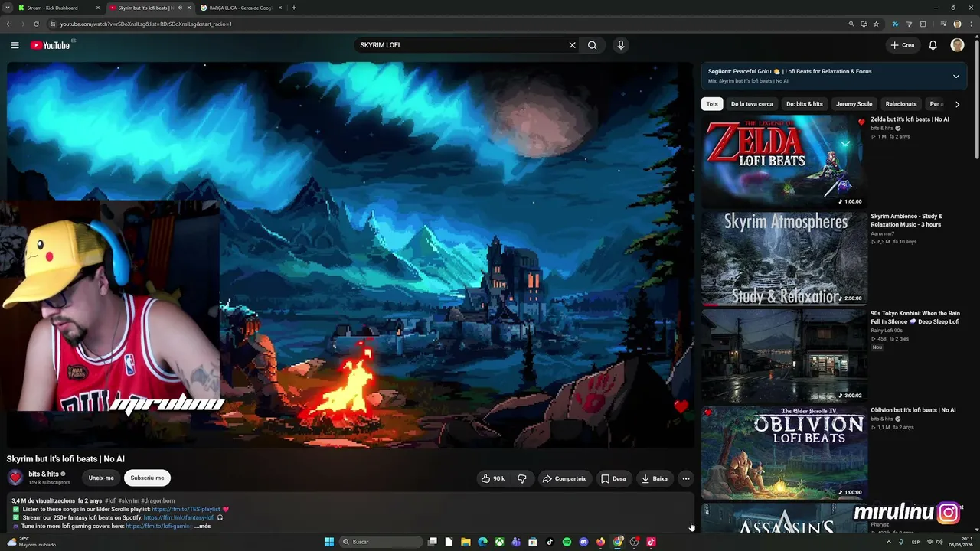Open the ffm.to/TES-playlist link
The image size is (980, 551).
[x=186, y=509]
